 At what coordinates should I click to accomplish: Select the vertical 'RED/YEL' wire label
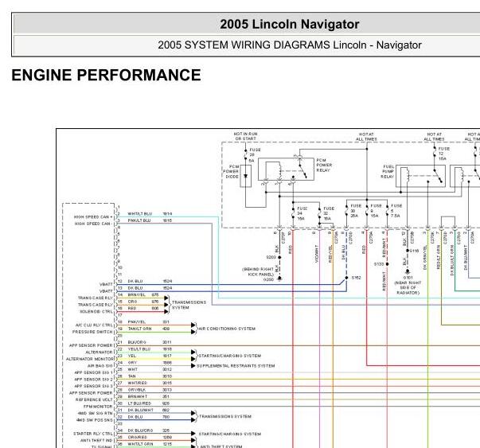330,254
